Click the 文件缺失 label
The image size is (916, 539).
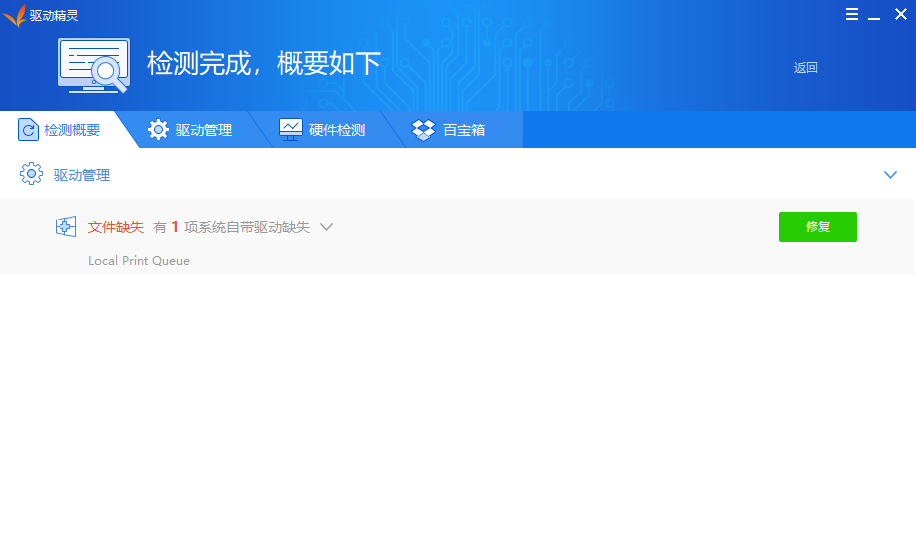[116, 227]
